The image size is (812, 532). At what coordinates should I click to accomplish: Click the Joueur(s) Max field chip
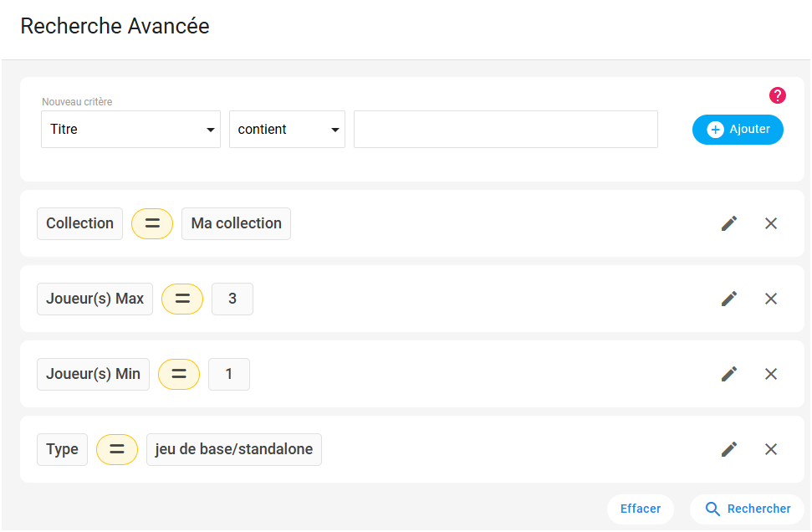click(x=94, y=299)
